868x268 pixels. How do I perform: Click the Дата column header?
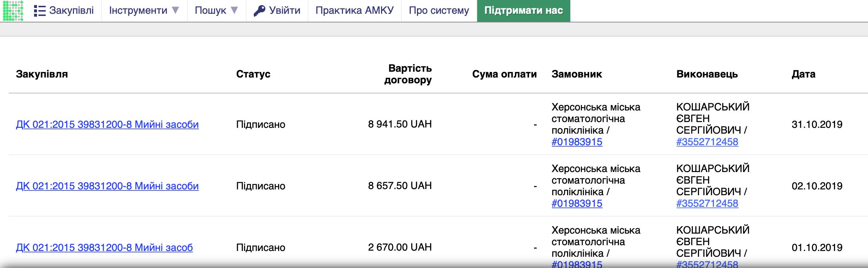point(803,74)
